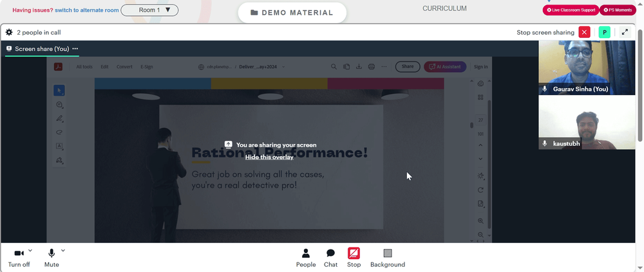Click the Share button in Acrobat
This screenshot has height=272, width=644.
[408, 67]
